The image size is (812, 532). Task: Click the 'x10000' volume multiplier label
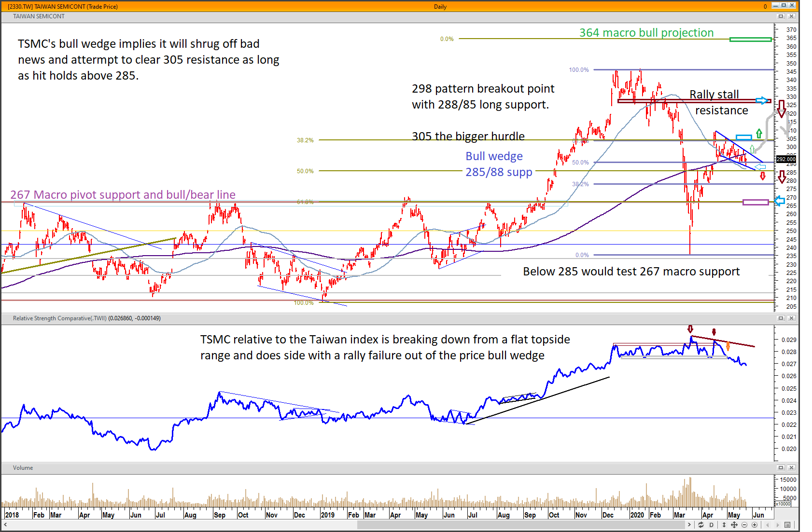(x=783, y=504)
